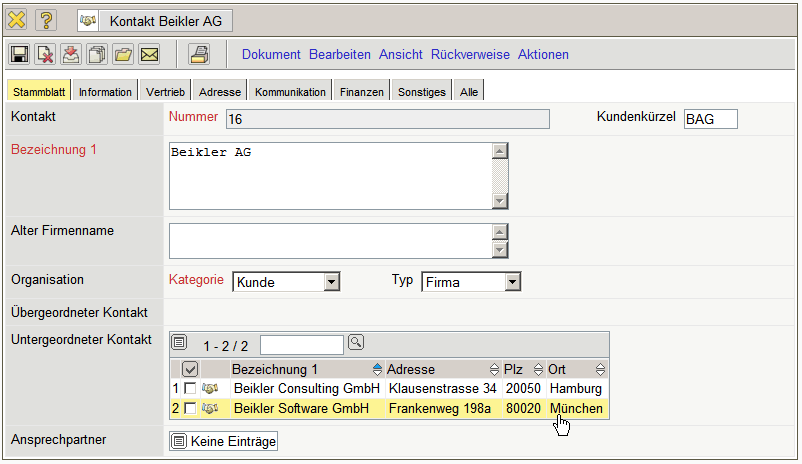Click the yellow question mark help icon
This screenshot has height=464, width=802.
47,19
